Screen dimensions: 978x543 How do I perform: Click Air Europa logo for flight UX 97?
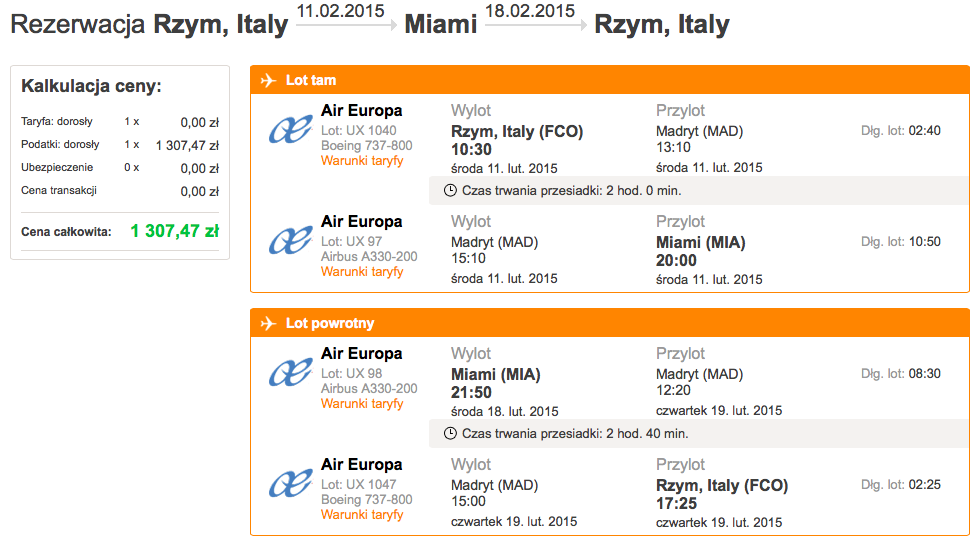tap(290, 241)
